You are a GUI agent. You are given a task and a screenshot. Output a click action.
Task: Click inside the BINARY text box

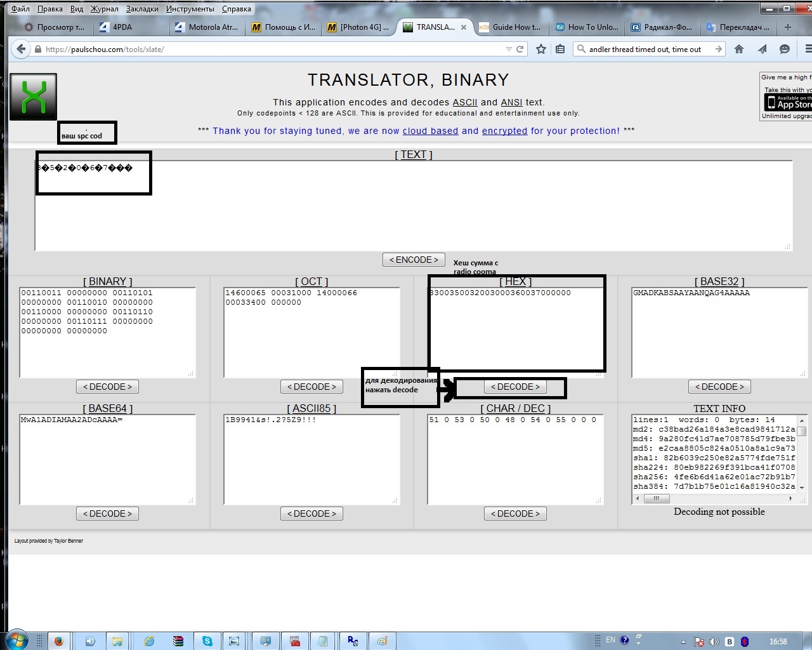click(107, 333)
